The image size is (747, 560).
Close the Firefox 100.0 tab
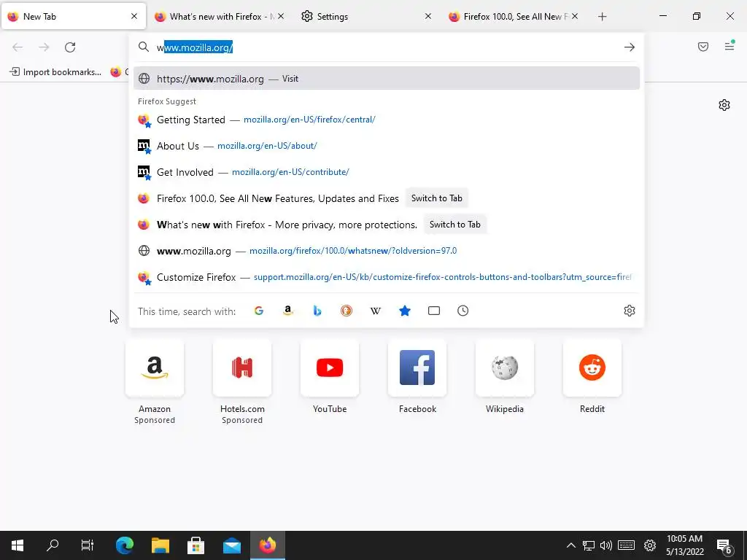click(575, 16)
